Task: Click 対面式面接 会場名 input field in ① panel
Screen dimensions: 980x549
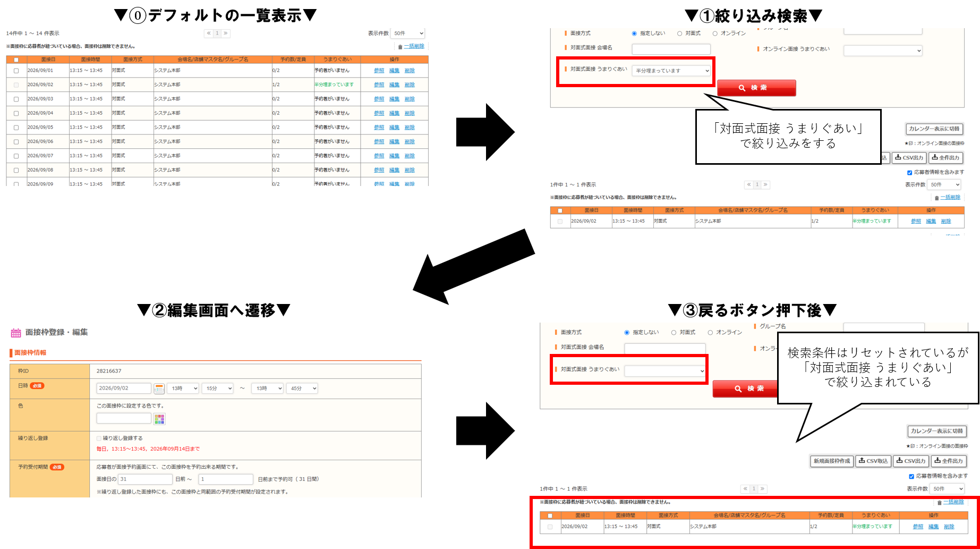Action: (671, 49)
